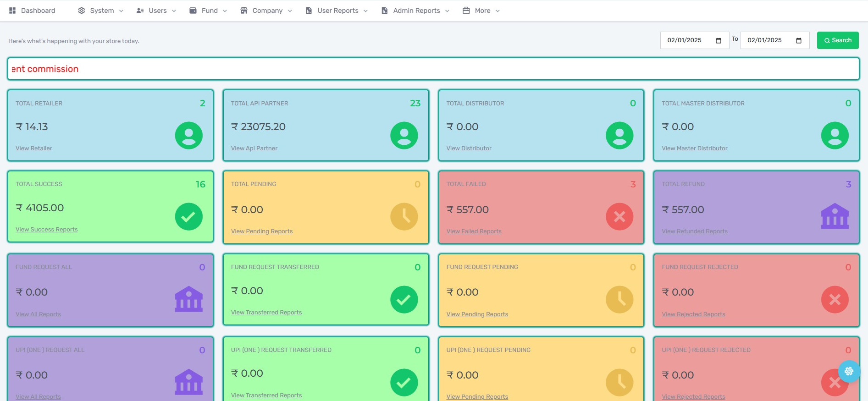Click the start date 02/01/2025 field
This screenshot has width=868, height=401.
[695, 40]
